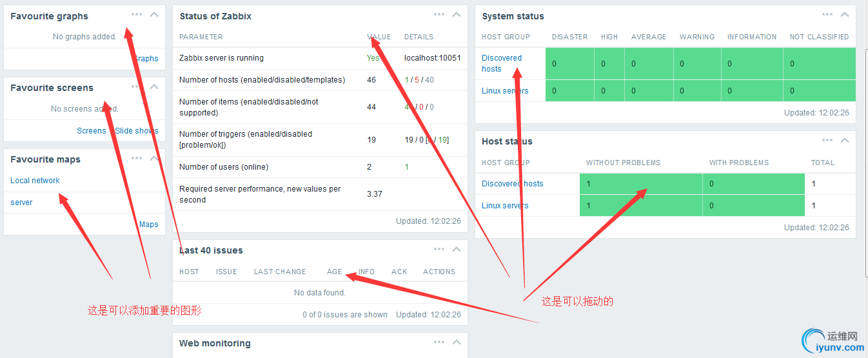Click the Host status 'Updated: 12:02:26' text
Image resolution: width=868 pixels, height=358 pixels.
click(x=816, y=228)
